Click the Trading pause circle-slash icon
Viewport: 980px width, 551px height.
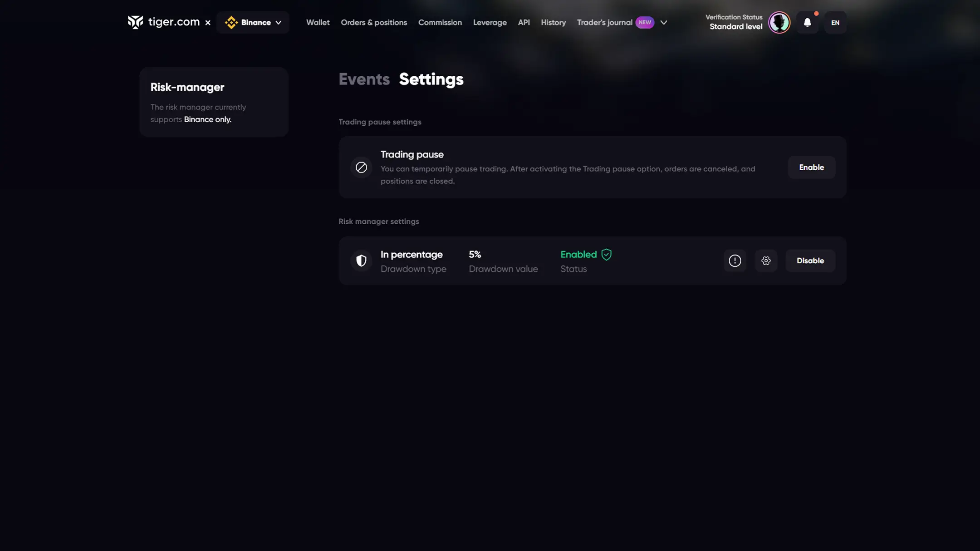(x=361, y=167)
